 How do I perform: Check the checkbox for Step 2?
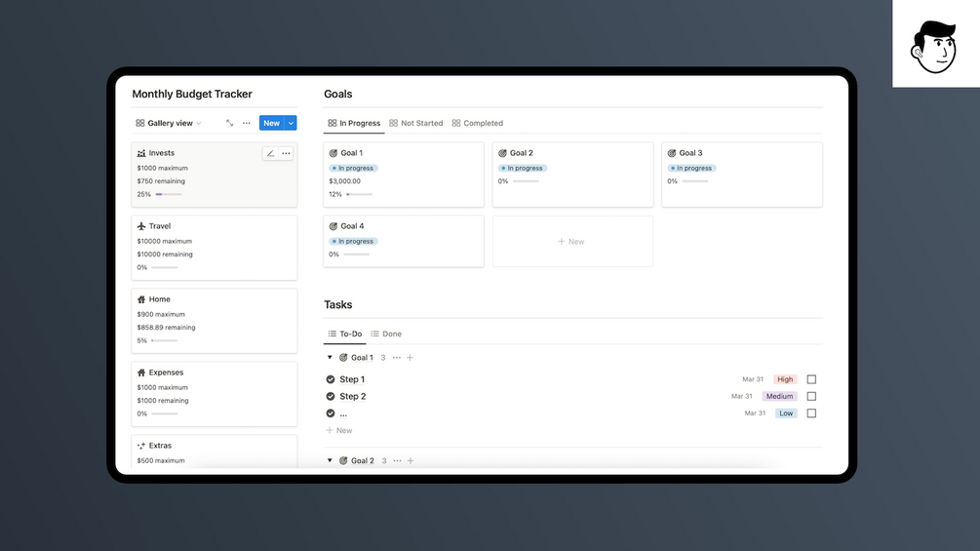coord(811,396)
